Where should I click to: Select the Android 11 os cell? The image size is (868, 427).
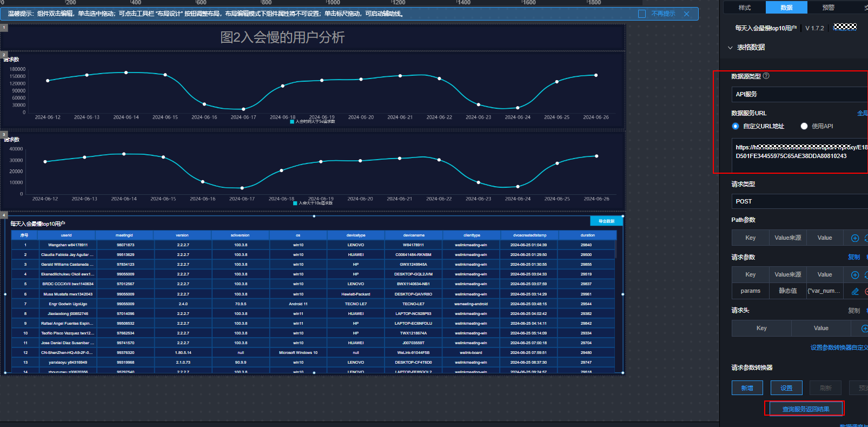(x=298, y=304)
